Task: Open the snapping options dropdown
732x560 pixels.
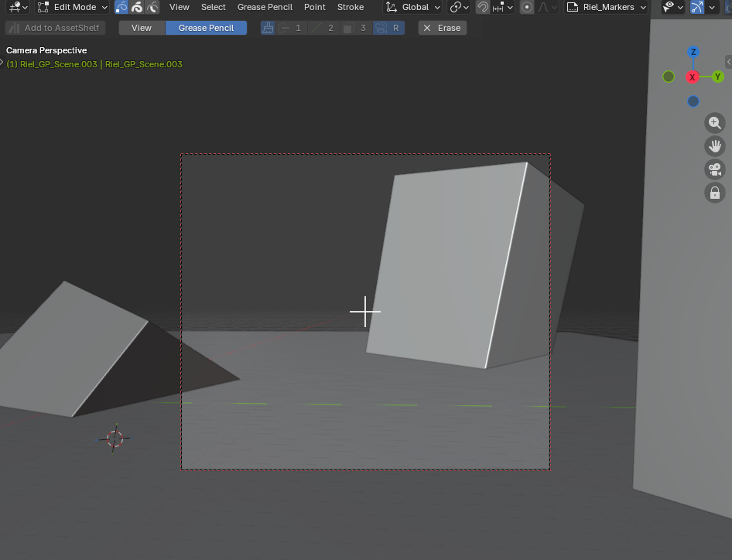Action: tap(503, 7)
